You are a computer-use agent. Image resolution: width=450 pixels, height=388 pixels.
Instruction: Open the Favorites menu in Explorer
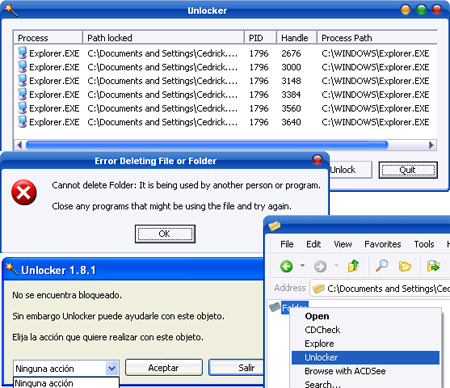[x=382, y=244]
